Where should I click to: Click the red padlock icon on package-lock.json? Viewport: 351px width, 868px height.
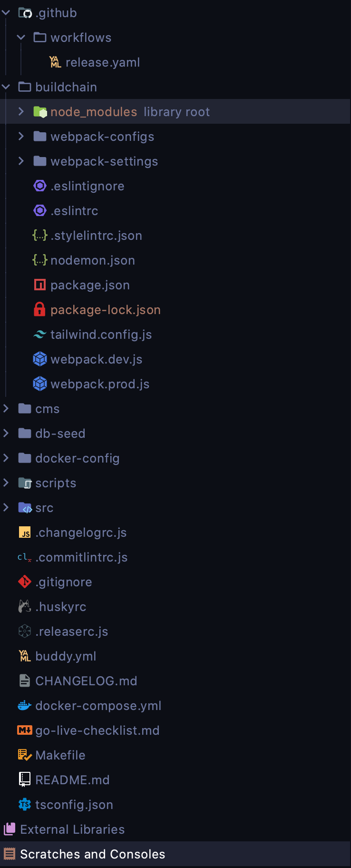pyautogui.click(x=40, y=309)
